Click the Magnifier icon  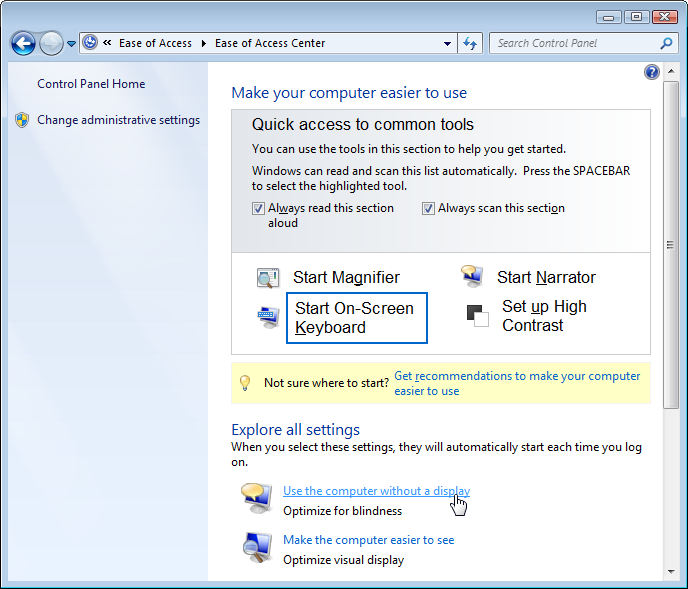click(x=268, y=278)
